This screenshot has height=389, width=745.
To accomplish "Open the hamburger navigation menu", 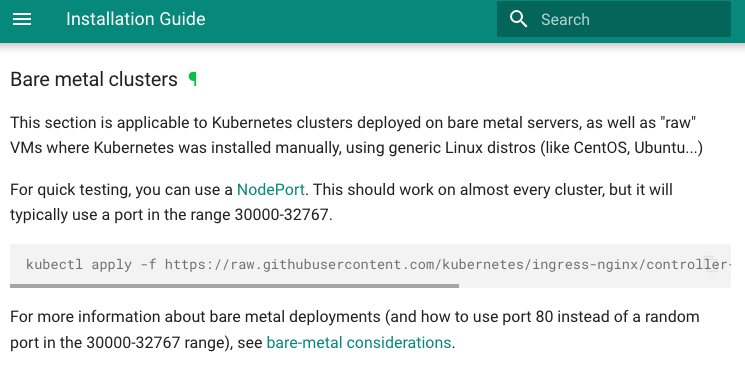I will pos(22,19).
